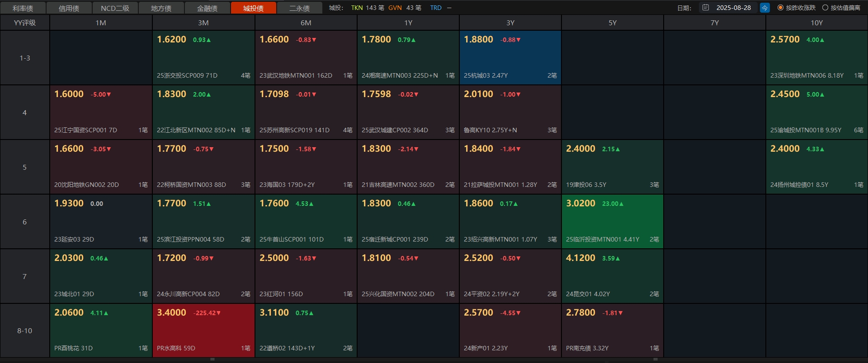Image resolution: width=868 pixels, height=363 pixels.
Task: Click the 1M column header
Action: tap(101, 23)
